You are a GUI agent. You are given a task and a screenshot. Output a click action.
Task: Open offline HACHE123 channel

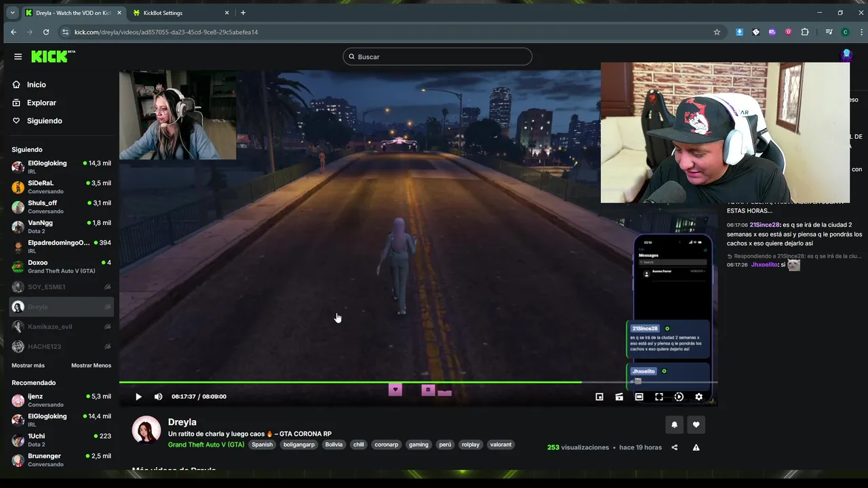[61, 346]
